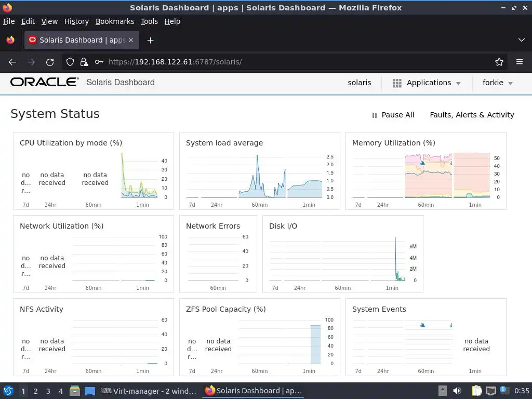The image size is (532, 399).
Task: Click the padlock connection warning icon
Action: point(84,62)
